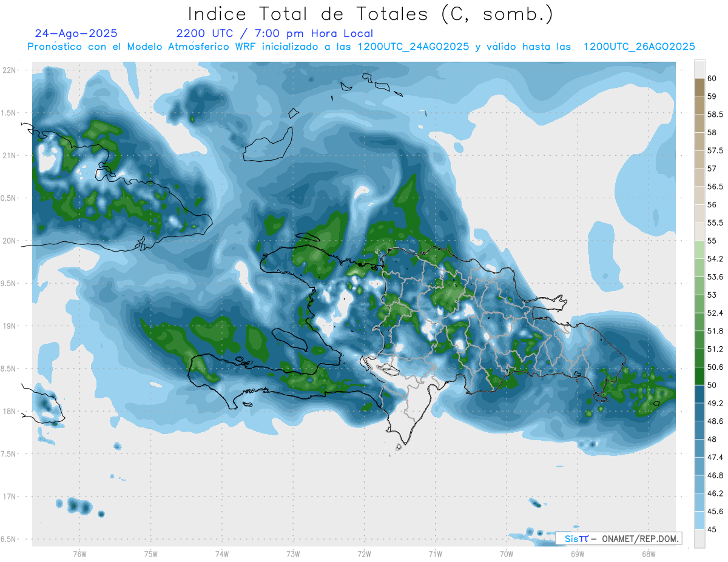Click the 75W longitude axis label
Screen dimensions: 728x562
click(151, 554)
